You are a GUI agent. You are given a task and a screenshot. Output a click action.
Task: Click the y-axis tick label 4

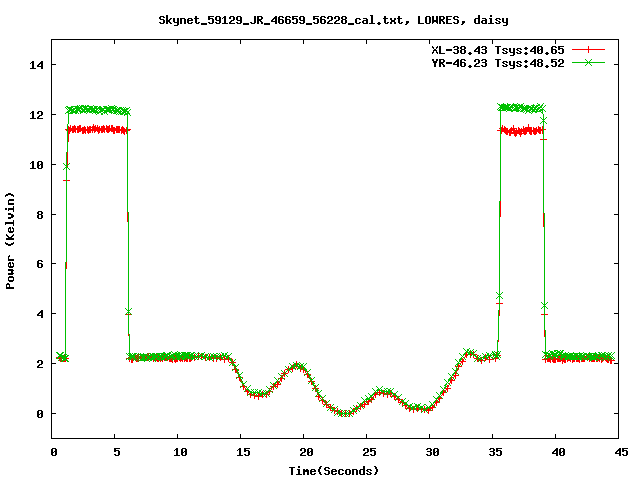(40, 314)
